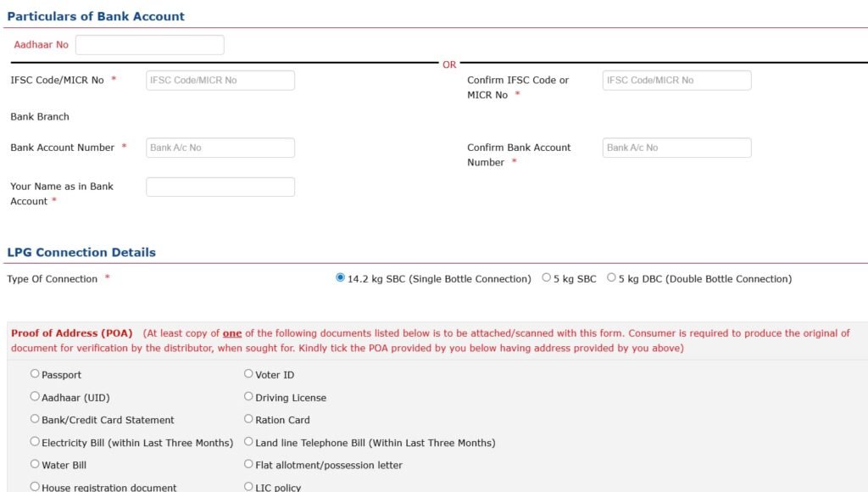Click the Aadhaar No input field

pyautogui.click(x=149, y=45)
